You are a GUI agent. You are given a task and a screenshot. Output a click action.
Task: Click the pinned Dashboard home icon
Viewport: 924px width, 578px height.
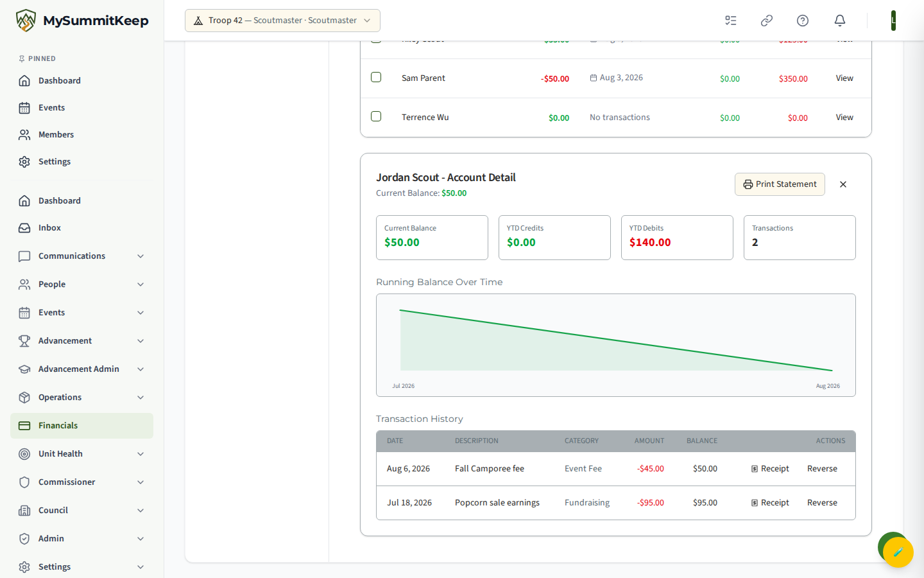[x=24, y=80]
